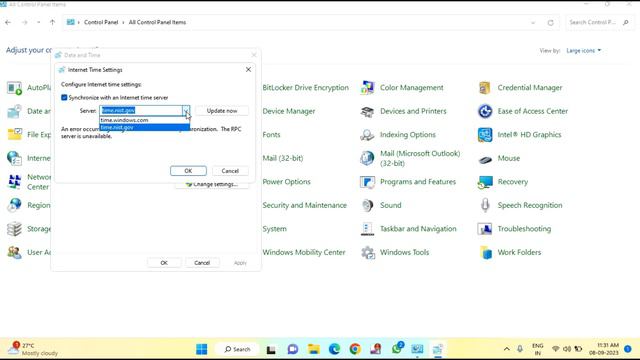Click Cancel in the Date and Time dialog
The width and height of the screenshot is (640, 360).
pos(202,263)
